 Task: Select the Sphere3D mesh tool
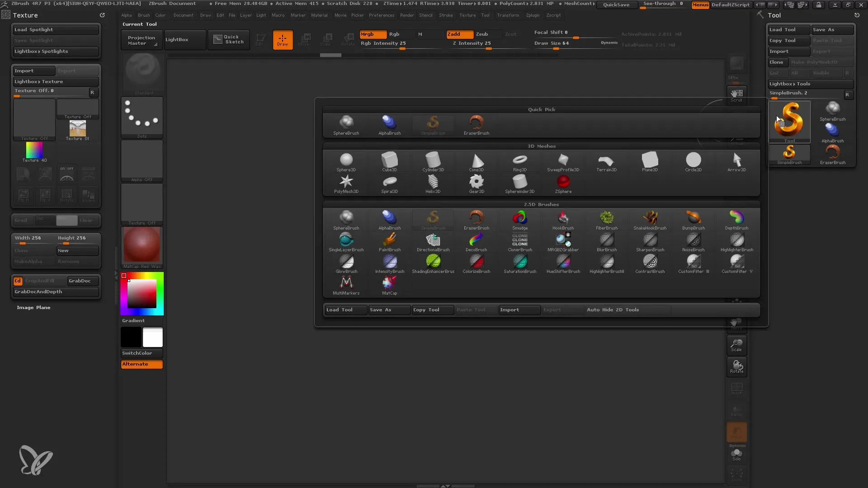click(x=346, y=162)
